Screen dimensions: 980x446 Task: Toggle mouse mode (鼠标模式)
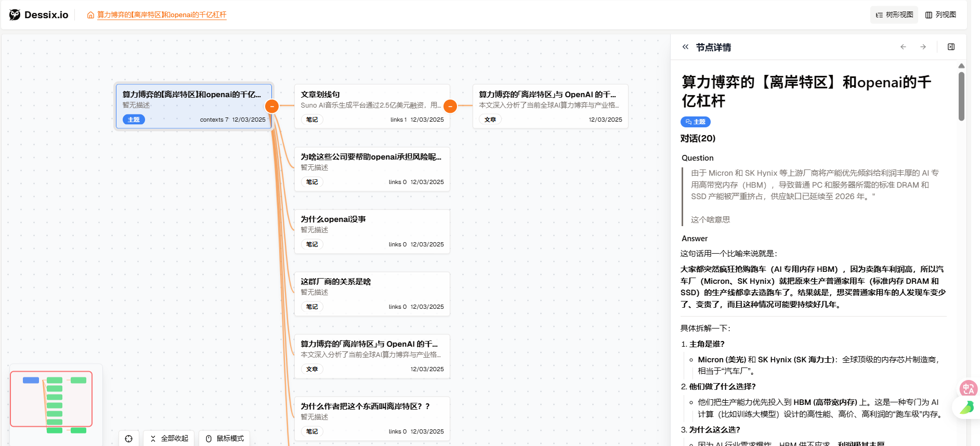tap(225, 438)
